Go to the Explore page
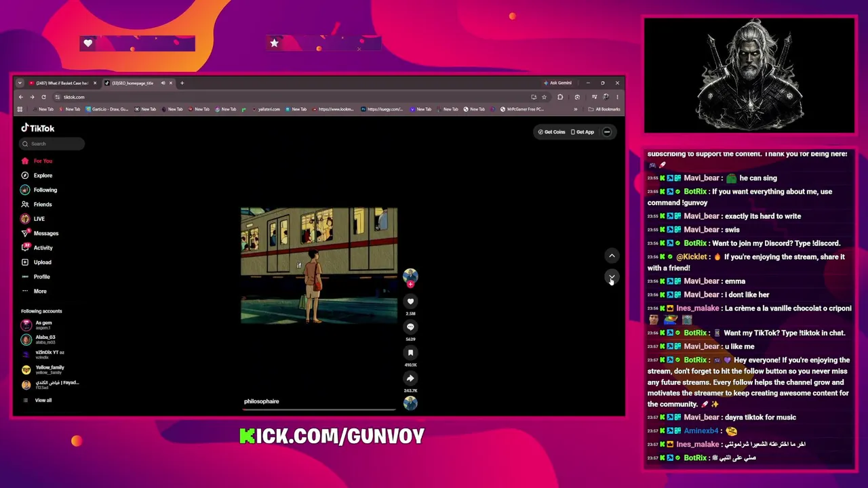The height and width of the screenshot is (488, 868). click(37, 176)
